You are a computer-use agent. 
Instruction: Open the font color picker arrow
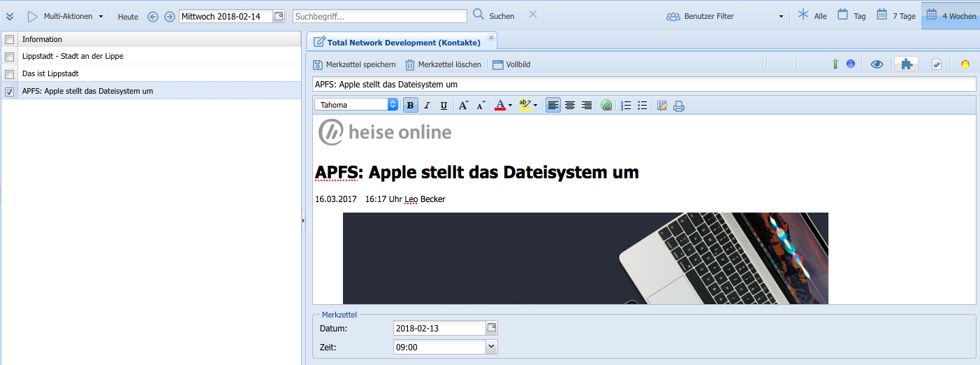[x=510, y=106]
